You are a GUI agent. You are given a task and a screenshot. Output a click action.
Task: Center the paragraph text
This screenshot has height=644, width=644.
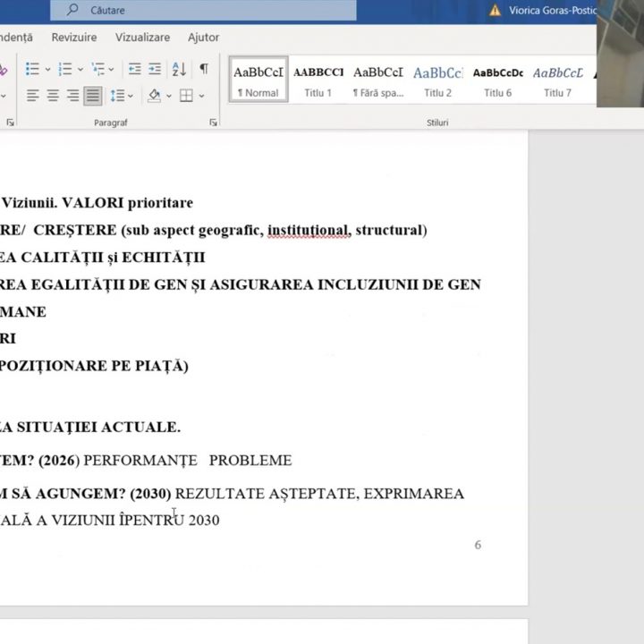tap(53, 96)
